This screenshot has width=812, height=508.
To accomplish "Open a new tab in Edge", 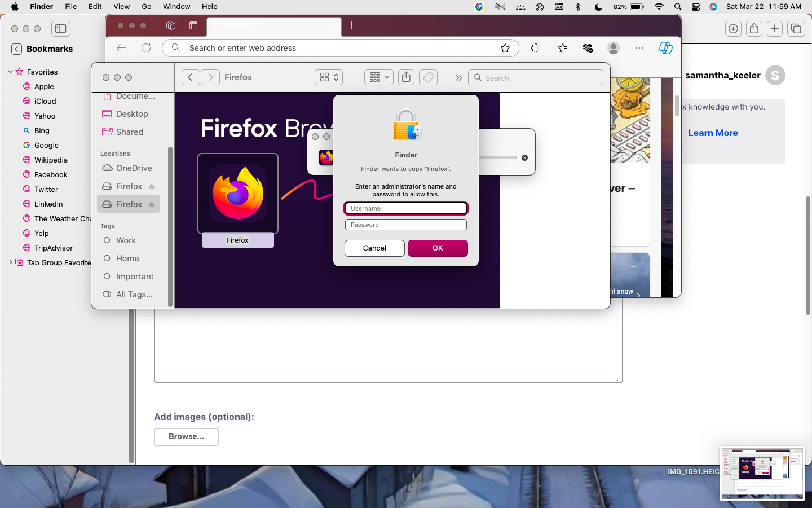I will (352, 25).
